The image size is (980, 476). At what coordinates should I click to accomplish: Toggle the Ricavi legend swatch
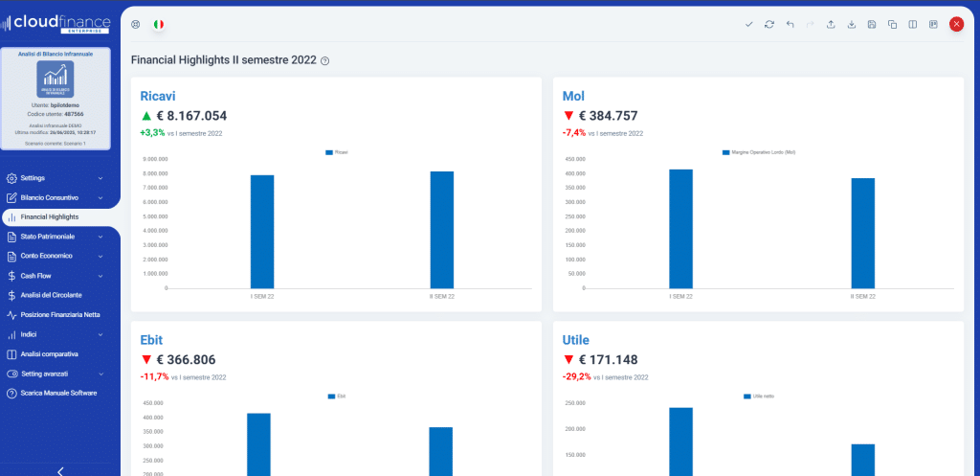(329, 152)
